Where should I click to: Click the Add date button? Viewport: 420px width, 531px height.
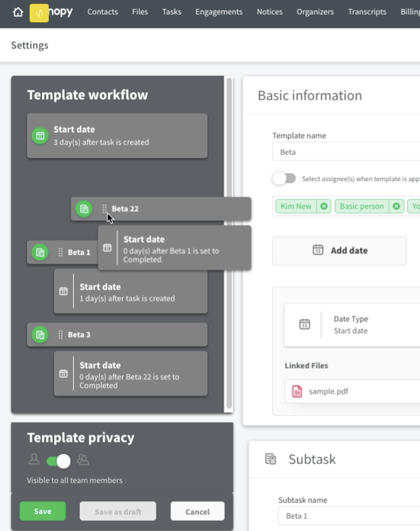click(x=339, y=251)
